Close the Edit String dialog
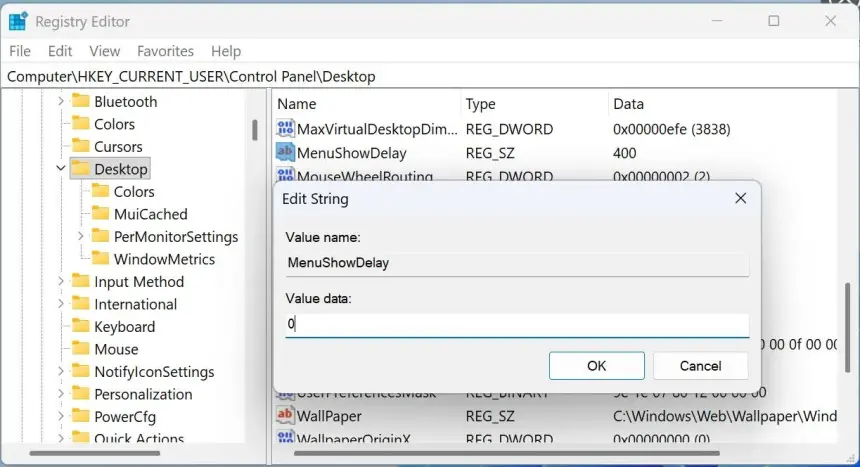Screen dimensions: 860x467 (740, 199)
